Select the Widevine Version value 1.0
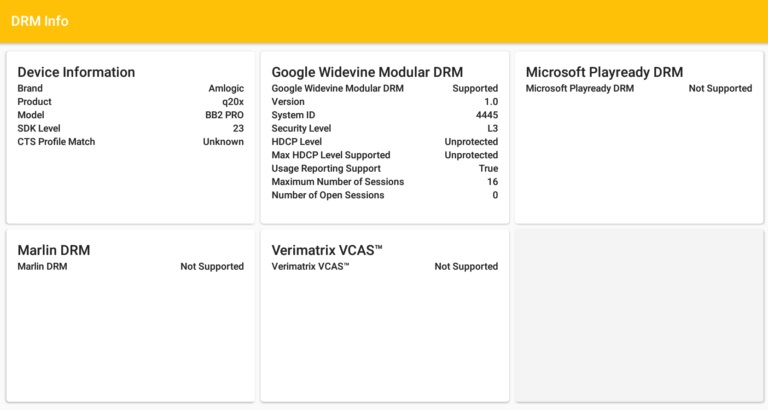768x410 pixels. coord(490,102)
